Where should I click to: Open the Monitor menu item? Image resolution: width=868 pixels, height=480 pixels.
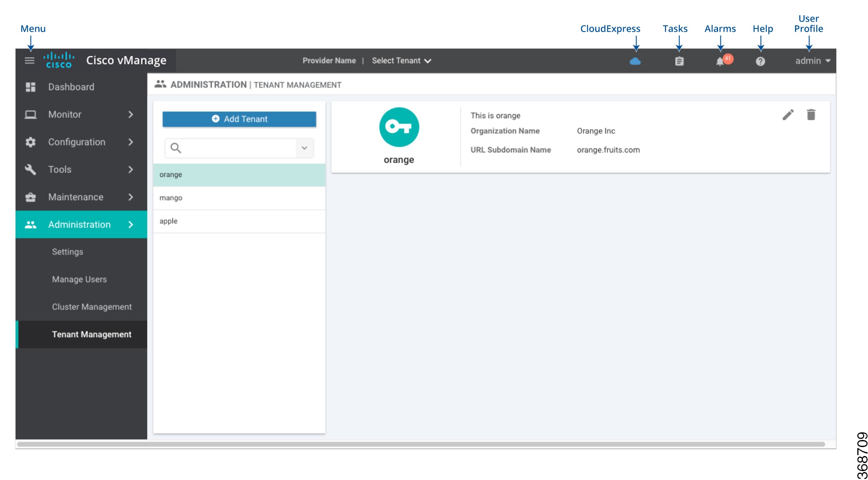81,114
